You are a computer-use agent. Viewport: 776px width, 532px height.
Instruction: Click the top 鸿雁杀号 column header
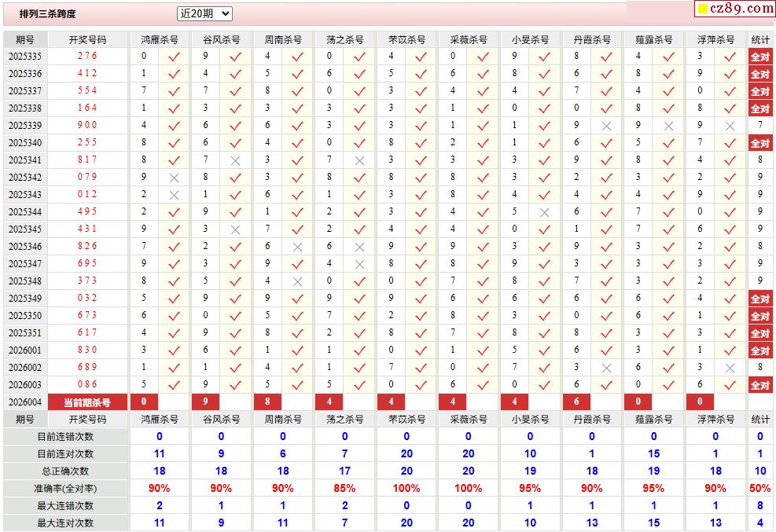(x=160, y=39)
